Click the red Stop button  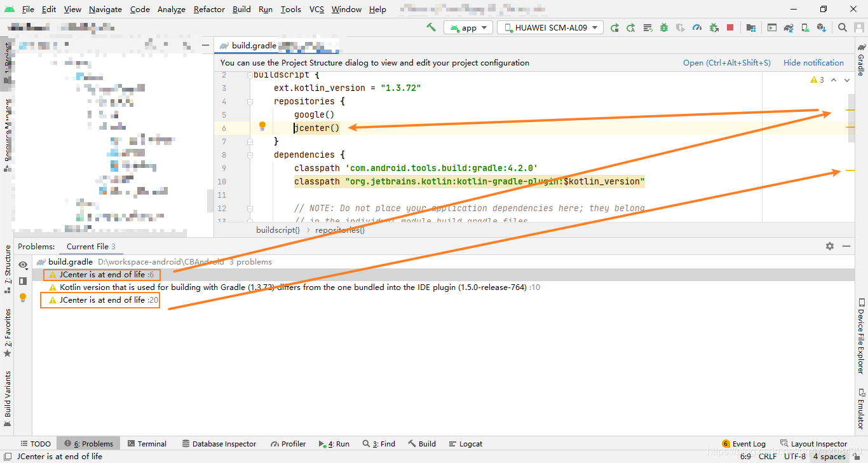pyautogui.click(x=730, y=27)
